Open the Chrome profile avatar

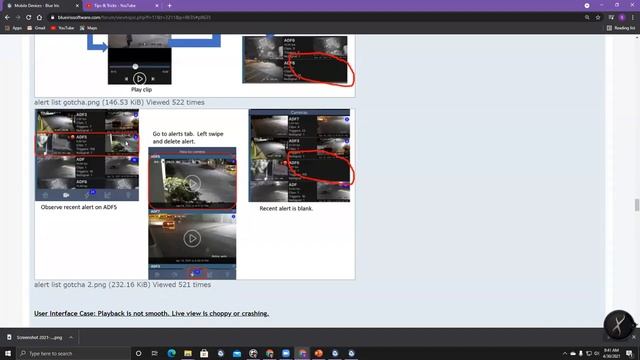(622, 18)
